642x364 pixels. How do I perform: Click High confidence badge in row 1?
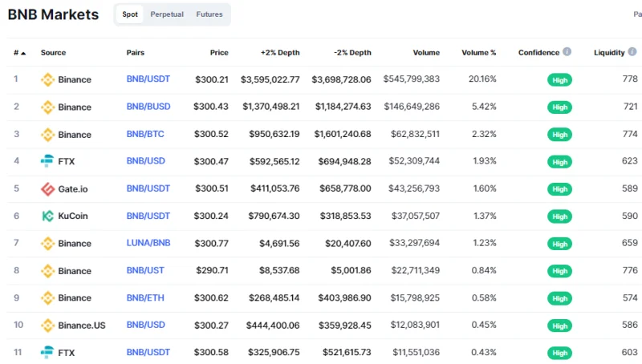[x=559, y=80]
